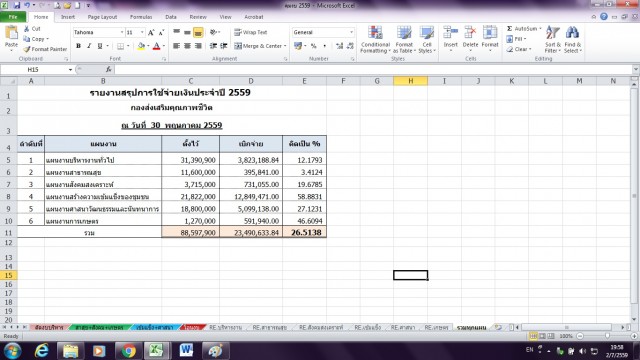Click the formula bar input field
The width and height of the screenshot is (640, 360).
pyautogui.click(x=373, y=69)
